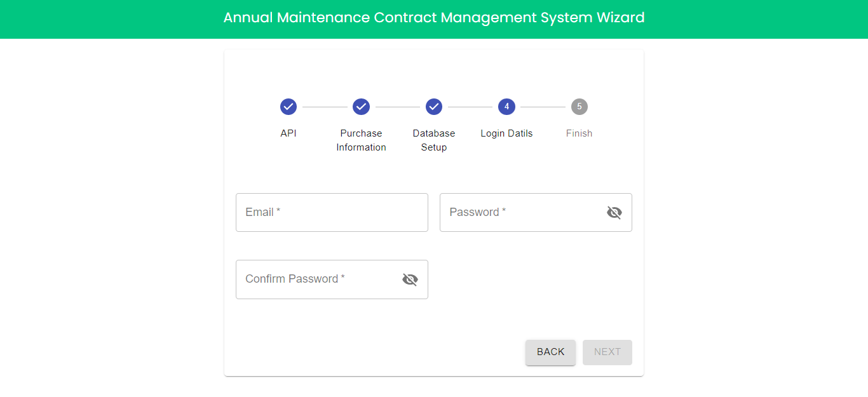Click the connector line between API and Purchase Information
Screen dimensions: 868x397
[325, 107]
